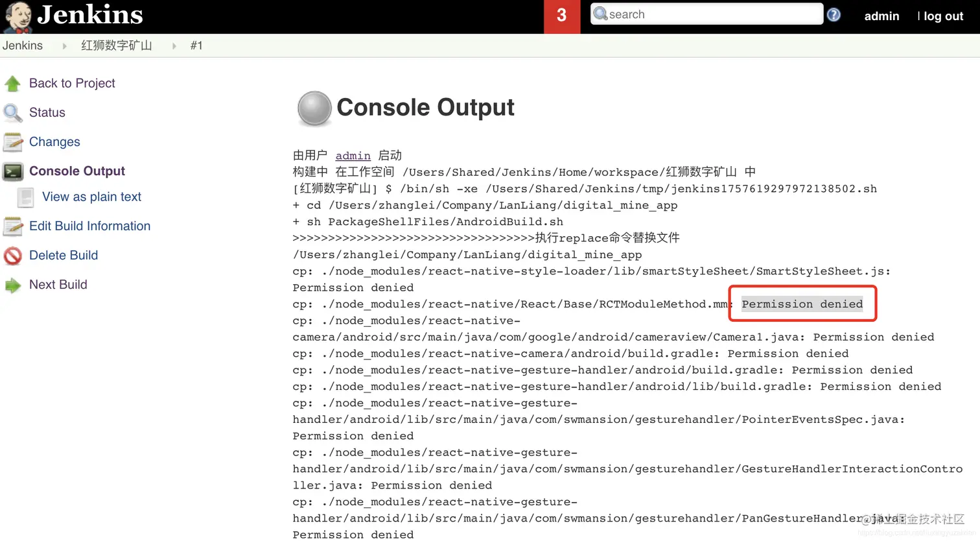Click the jenkins1757619297972138502.sh command line
The image size is (980, 541).
(x=585, y=189)
